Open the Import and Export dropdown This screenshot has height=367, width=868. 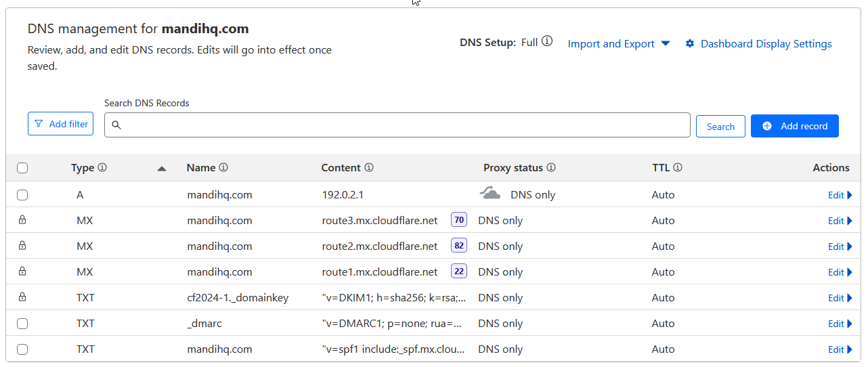tap(618, 44)
